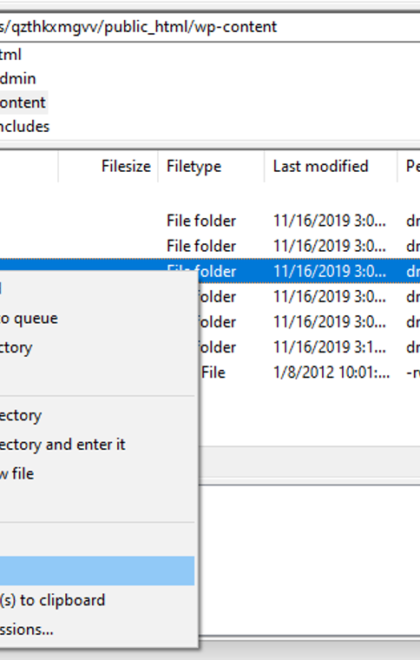Select the wp-includes folder in the tree
The image size is (420, 660).
tap(24, 126)
